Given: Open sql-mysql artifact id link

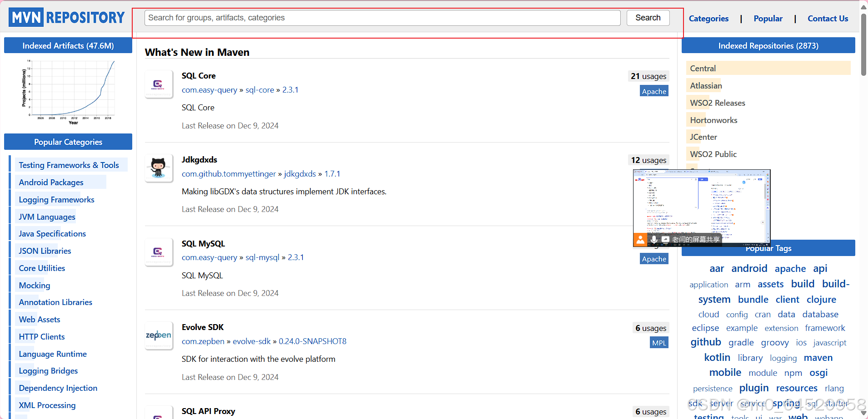Looking at the screenshot, I should click(x=262, y=257).
